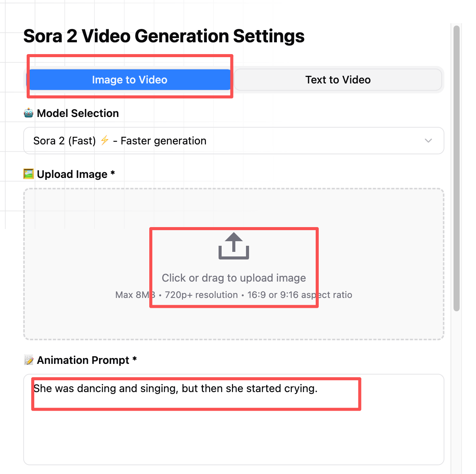Expand model list using the chevron arrow
476x474 pixels.
coord(428,141)
